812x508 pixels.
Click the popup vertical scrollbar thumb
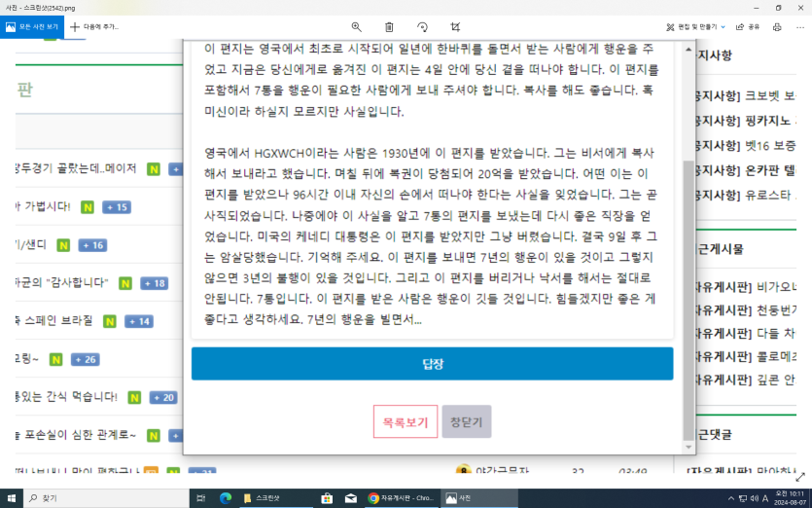tap(688, 300)
